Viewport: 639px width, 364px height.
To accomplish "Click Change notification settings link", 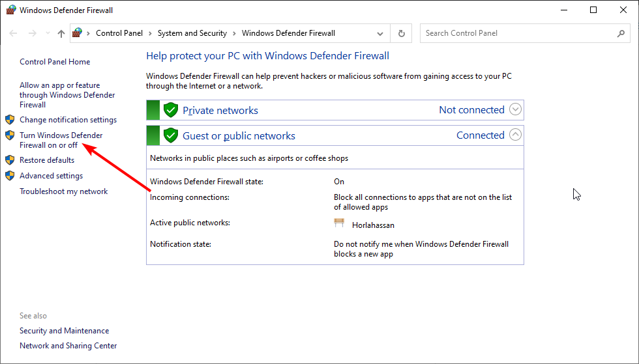I will point(68,120).
